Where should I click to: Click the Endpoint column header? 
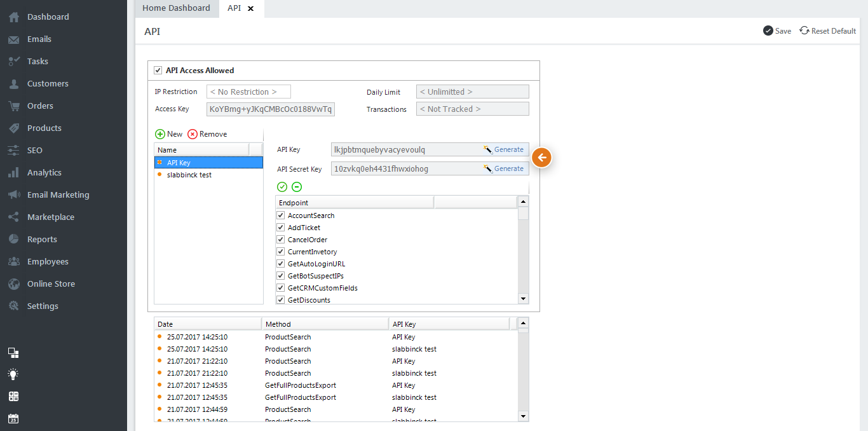point(355,203)
